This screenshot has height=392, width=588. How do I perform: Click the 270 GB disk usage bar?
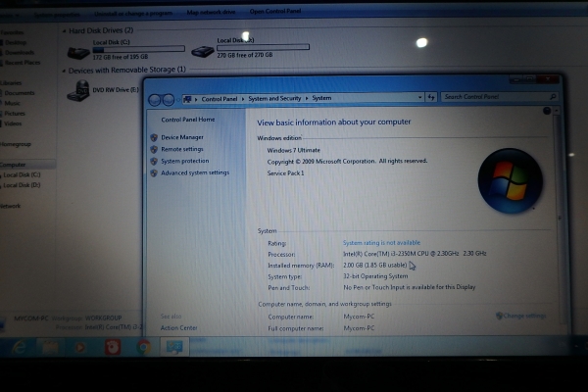[263, 47]
